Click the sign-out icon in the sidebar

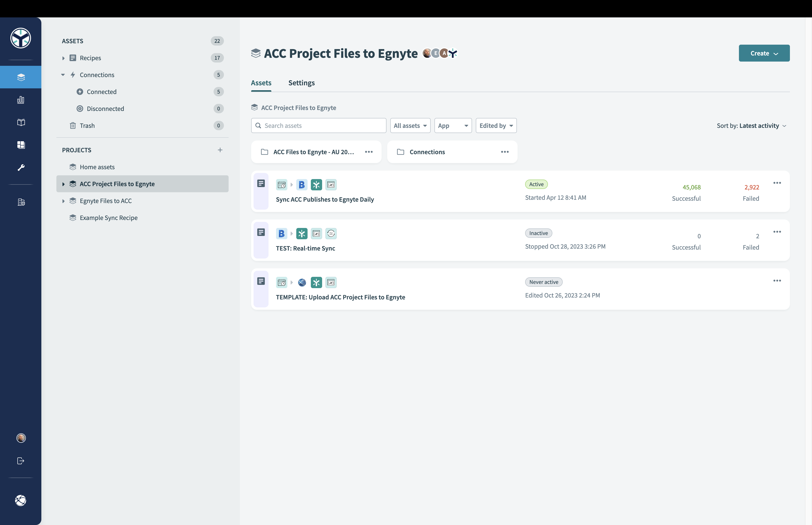(x=21, y=461)
